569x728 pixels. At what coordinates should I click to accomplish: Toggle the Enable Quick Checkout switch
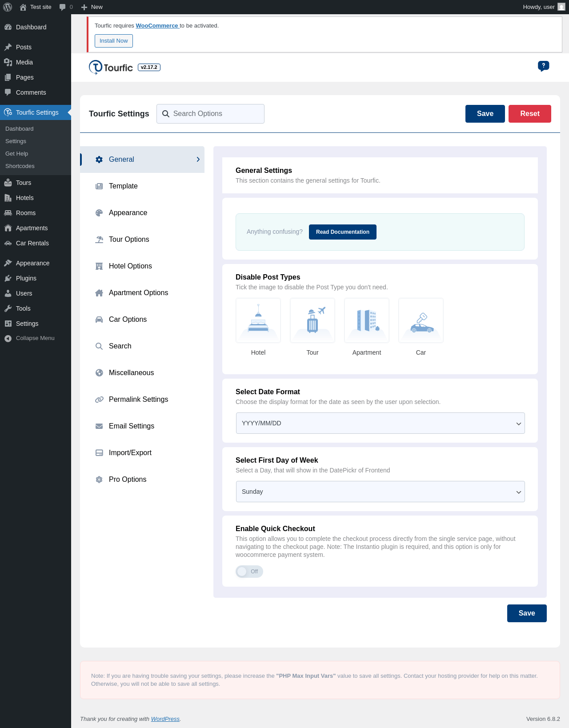point(249,572)
